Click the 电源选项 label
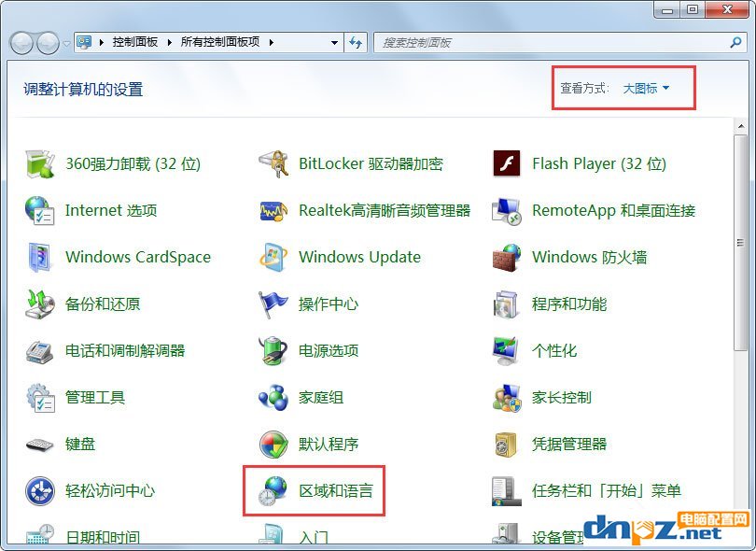 click(329, 351)
